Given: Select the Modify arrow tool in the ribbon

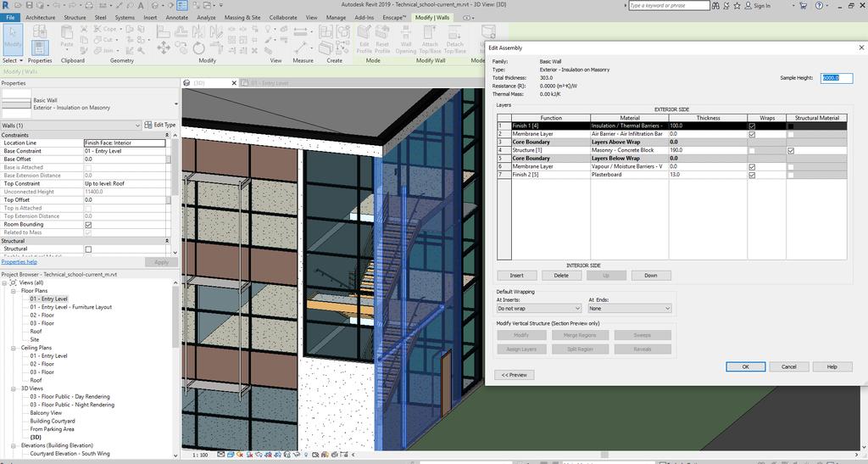Looking at the screenshot, I should (x=12, y=39).
